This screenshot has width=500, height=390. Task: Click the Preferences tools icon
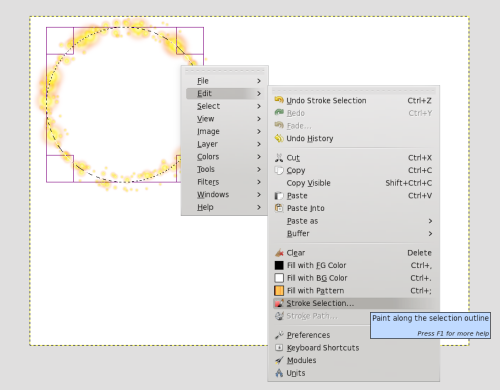[279, 335]
